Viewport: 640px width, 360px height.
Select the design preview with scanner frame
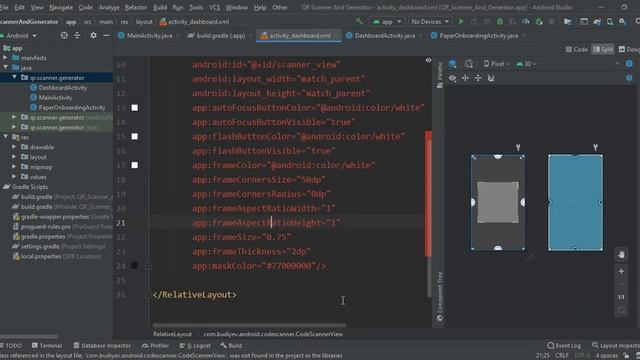pos(498,202)
